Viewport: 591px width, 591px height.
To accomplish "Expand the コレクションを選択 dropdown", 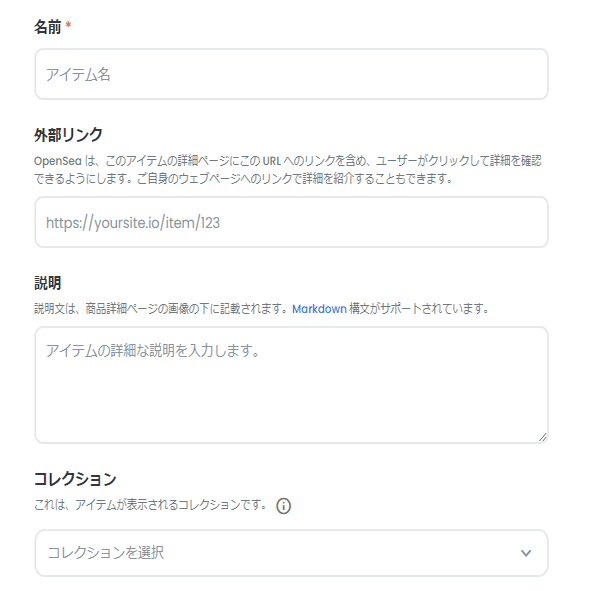I will (x=291, y=553).
